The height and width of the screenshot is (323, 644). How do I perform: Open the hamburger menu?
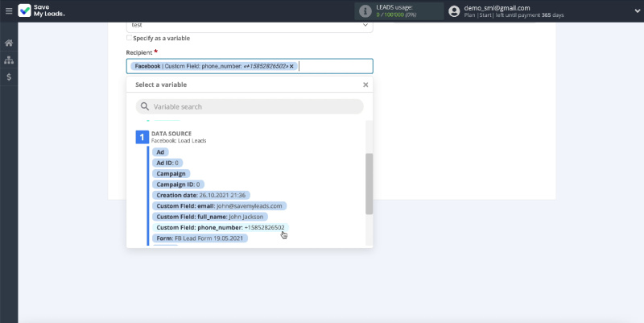9,10
